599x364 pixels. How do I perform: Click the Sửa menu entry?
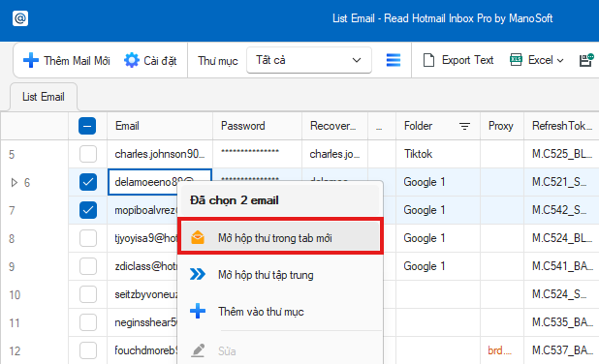pyautogui.click(x=280, y=350)
